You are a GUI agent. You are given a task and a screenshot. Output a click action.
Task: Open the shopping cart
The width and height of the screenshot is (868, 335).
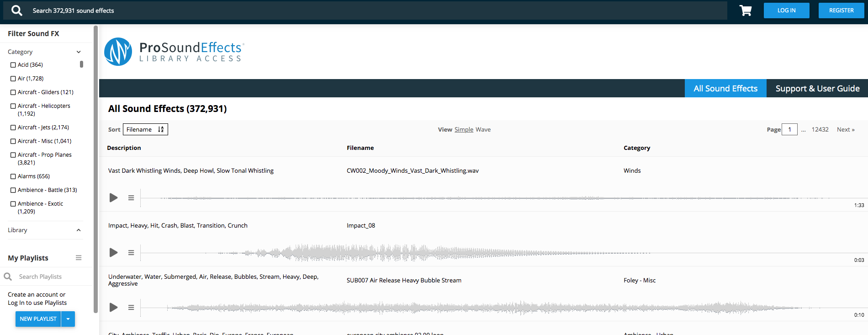(746, 11)
